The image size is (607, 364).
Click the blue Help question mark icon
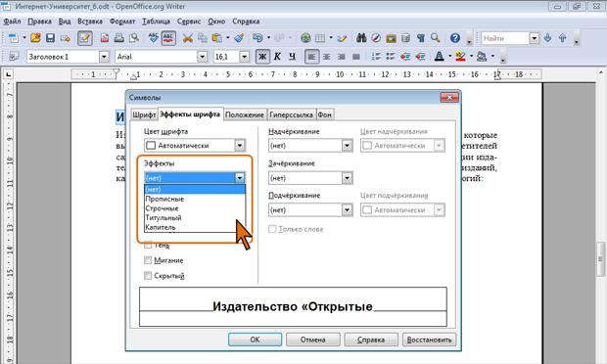(x=455, y=38)
